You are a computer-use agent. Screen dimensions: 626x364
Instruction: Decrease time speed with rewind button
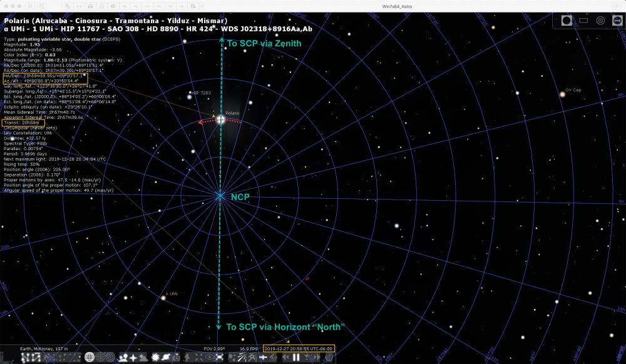tap(285, 357)
